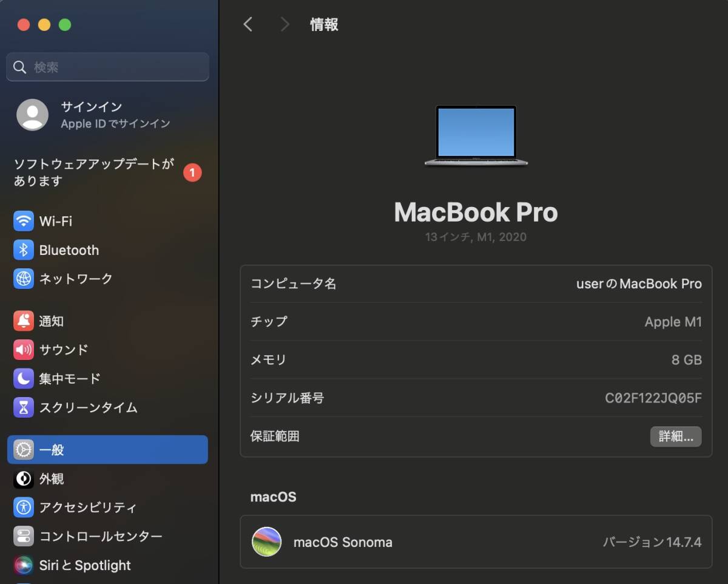This screenshot has height=584, width=728.
Task: Select the ネットワーク globe icon
Action: 24,279
